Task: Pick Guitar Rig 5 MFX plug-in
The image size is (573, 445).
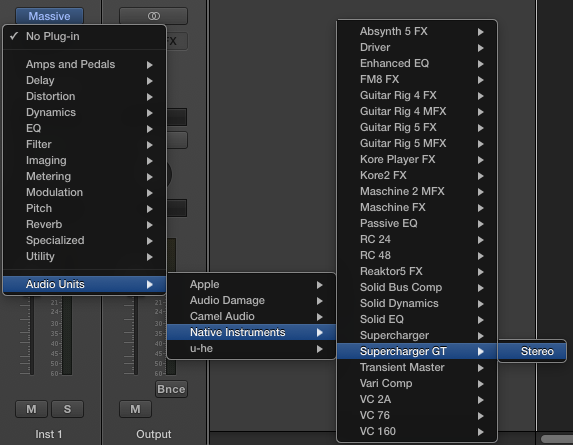Action: [417, 144]
